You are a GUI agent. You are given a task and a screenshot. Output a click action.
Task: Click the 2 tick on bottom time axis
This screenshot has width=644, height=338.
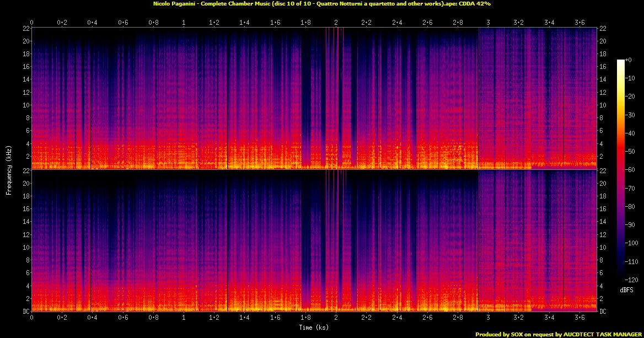336,318
